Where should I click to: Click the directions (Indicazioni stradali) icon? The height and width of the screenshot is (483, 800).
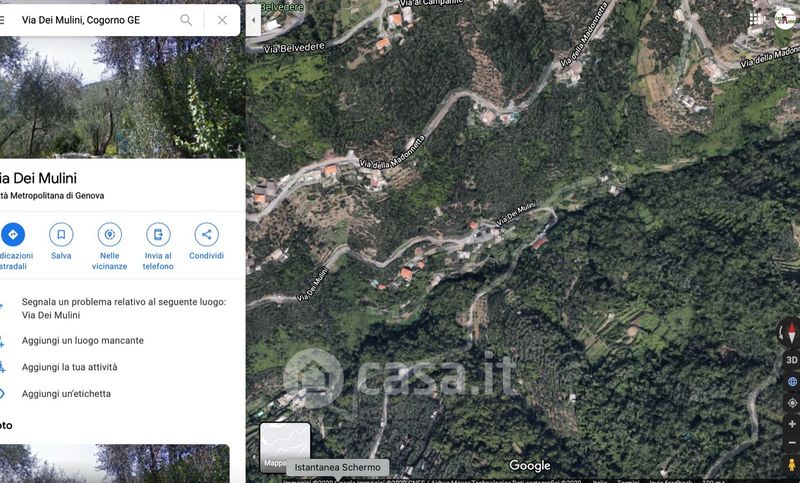(x=12, y=235)
